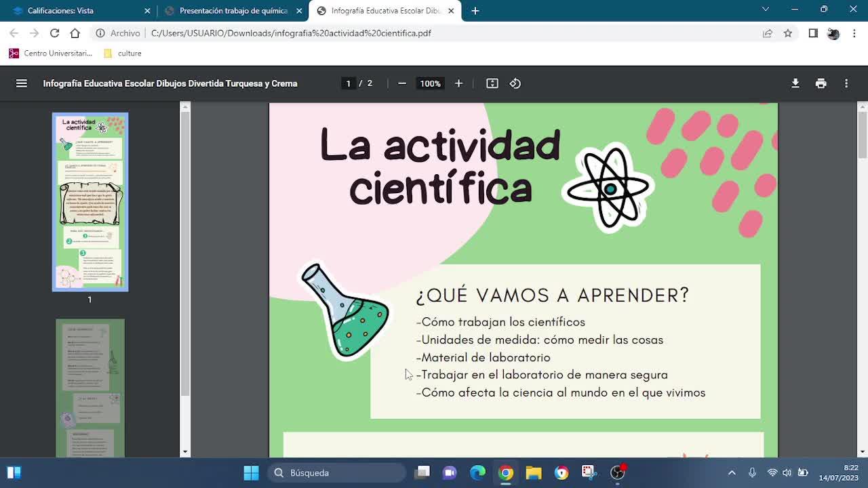This screenshot has width=868, height=488.
Task: Close the Calificaciones: Vista tab
Action: [147, 11]
